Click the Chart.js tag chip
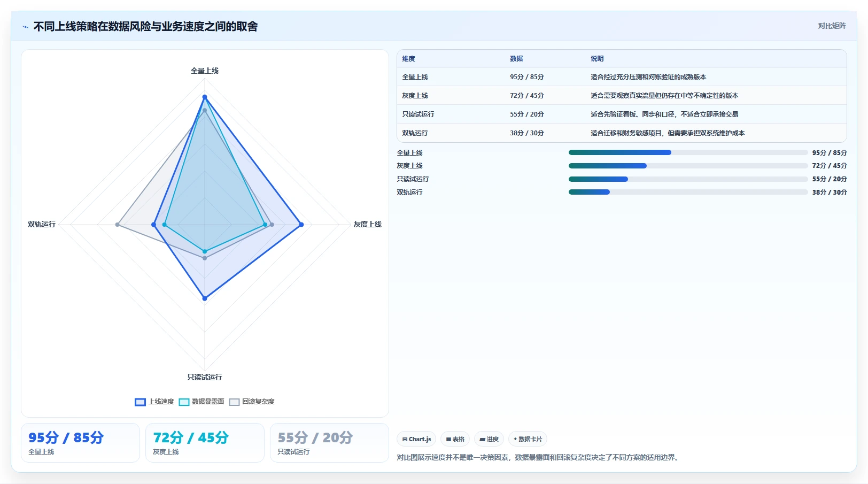Screen dimensions: 868x484 pyautogui.click(x=416, y=439)
